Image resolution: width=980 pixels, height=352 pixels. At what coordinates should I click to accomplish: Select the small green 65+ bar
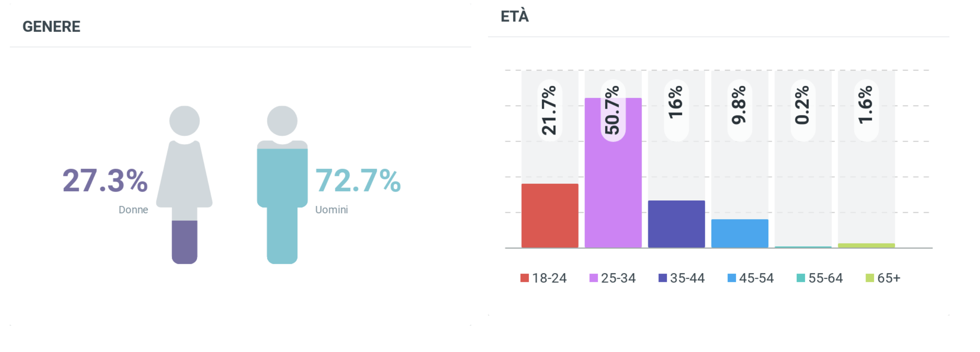coord(866,246)
